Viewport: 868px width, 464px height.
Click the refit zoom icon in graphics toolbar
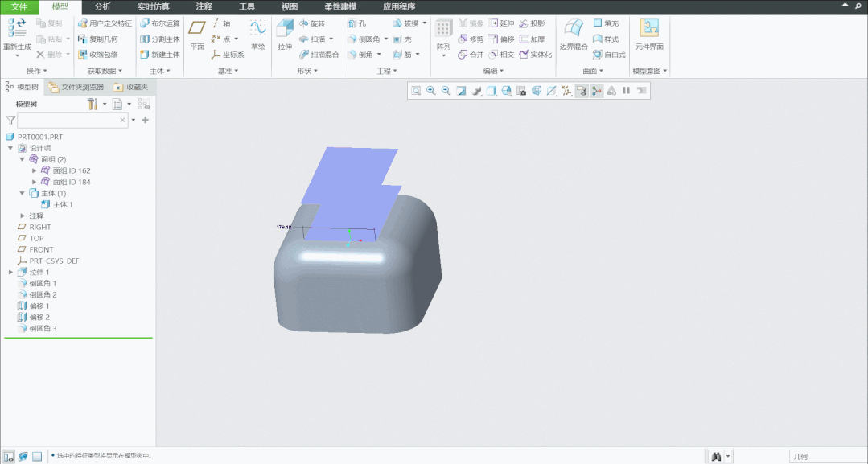pos(416,91)
